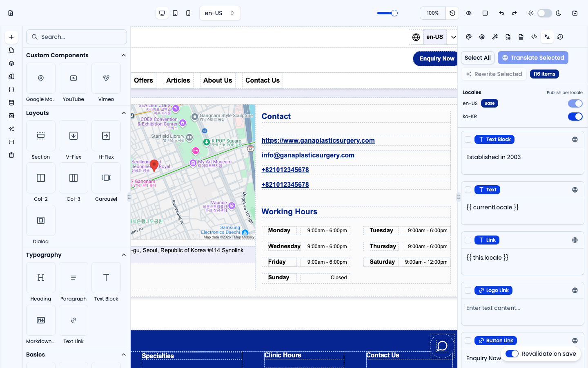Open the layers icon in left rail
The height and width of the screenshot is (368, 588).
(11, 63)
